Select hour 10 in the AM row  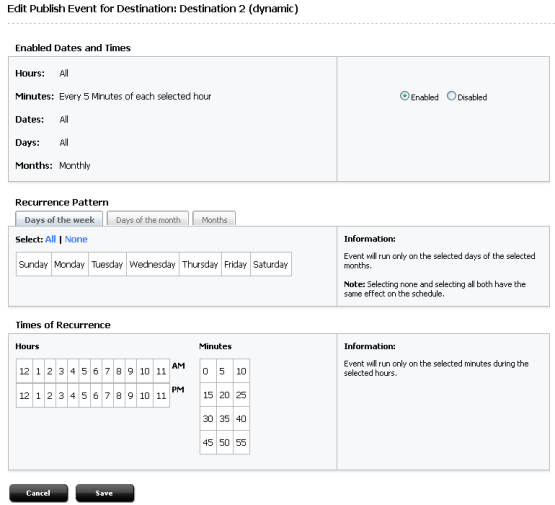[145, 371]
